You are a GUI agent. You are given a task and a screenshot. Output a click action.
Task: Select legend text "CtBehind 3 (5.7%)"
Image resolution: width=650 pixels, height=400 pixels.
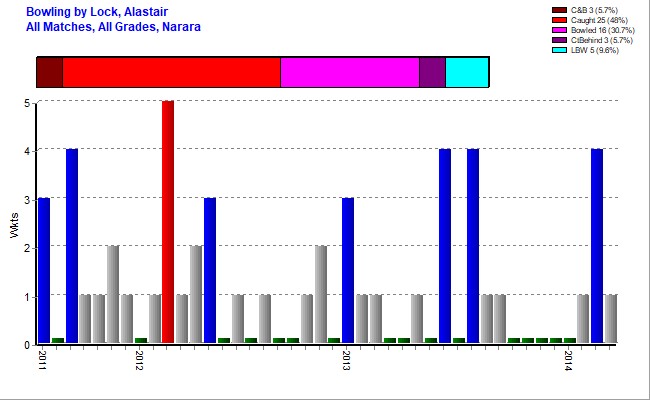(x=602, y=40)
